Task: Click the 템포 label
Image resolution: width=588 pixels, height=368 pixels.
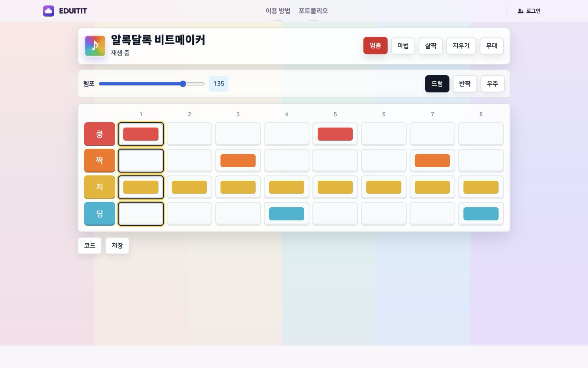Action: tap(89, 84)
